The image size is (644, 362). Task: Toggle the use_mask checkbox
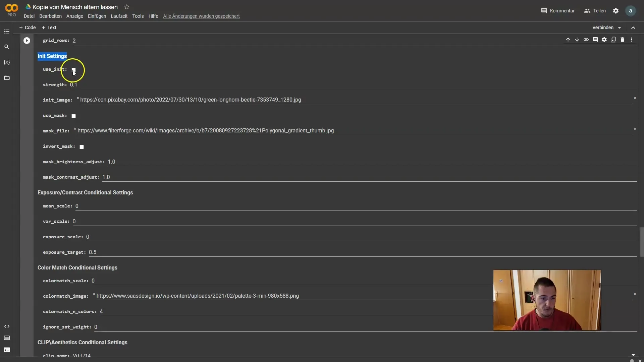74,116
